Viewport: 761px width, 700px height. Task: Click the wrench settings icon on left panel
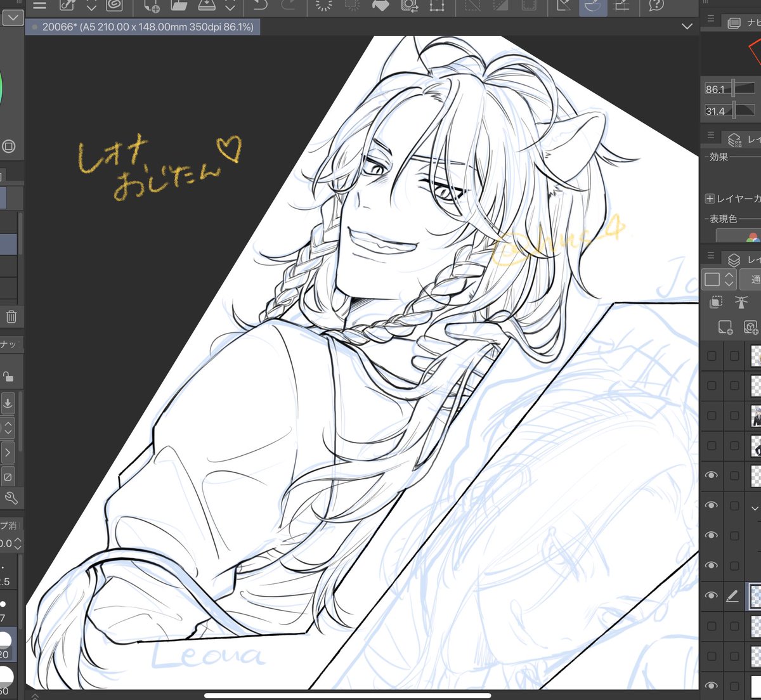pos(11,498)
